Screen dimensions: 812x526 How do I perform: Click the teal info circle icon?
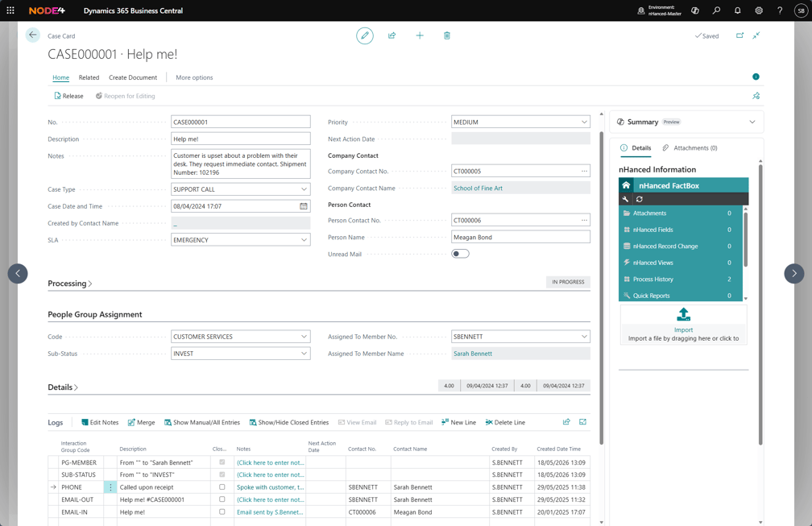coord(756,77)
